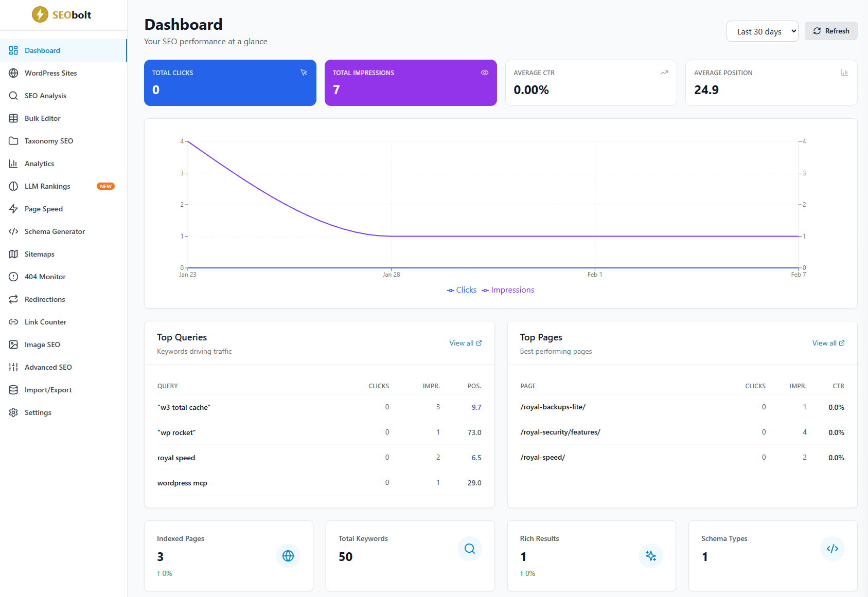Open the 404 Monitor

click(44, 277)
